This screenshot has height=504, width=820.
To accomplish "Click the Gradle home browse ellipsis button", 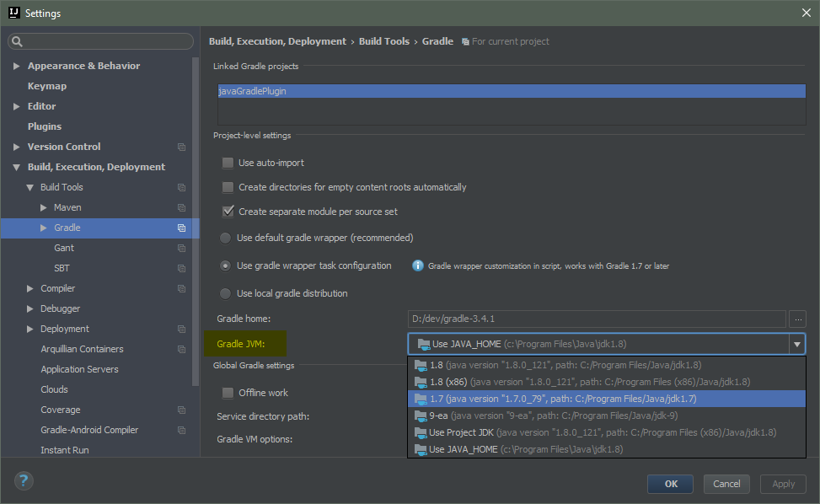I will tap(798, 319).
